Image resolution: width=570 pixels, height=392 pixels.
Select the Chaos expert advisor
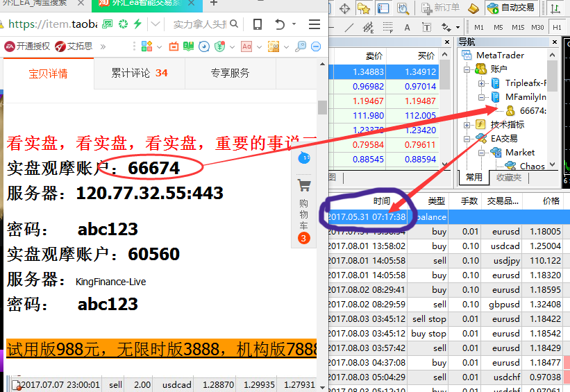click(x=525, y=166)
